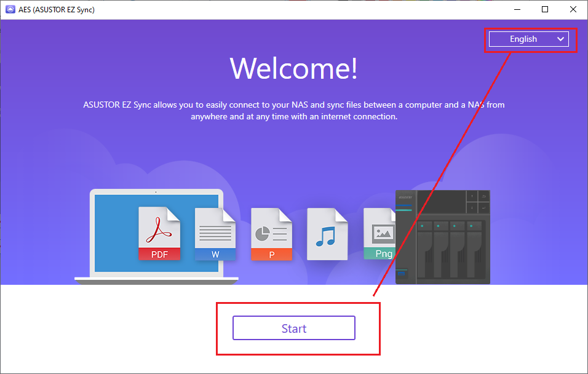Click the Word document icon
The width and height of the screenshot is (588, 374).
pos(215,234)
